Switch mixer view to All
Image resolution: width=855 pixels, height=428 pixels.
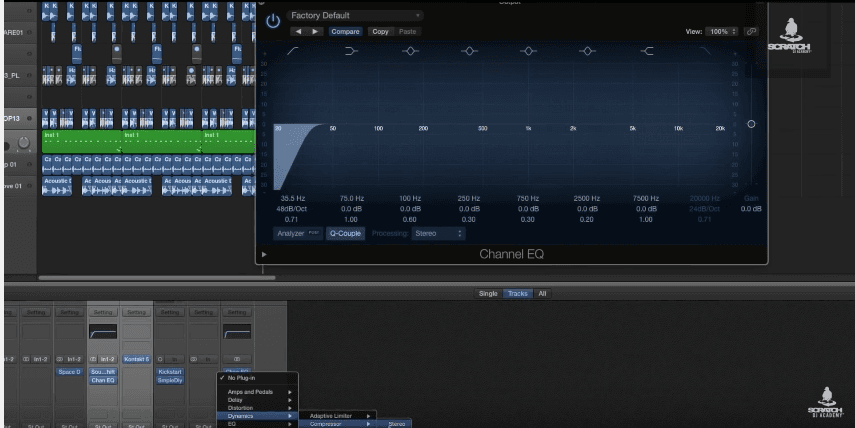click(542, 293)
